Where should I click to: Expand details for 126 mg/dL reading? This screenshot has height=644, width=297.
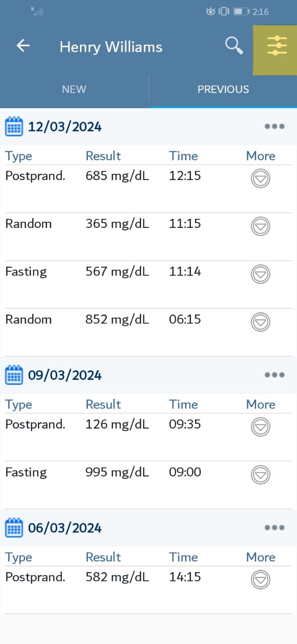(260, 427)
